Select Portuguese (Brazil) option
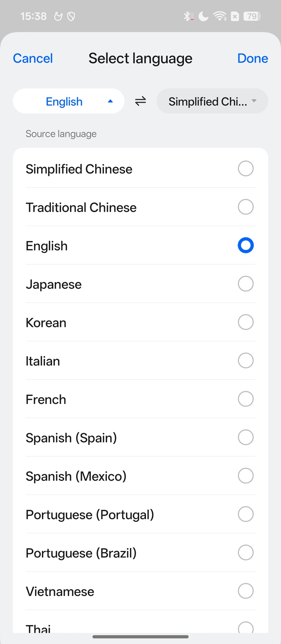 pyautogui.click(x=246, y=553)
